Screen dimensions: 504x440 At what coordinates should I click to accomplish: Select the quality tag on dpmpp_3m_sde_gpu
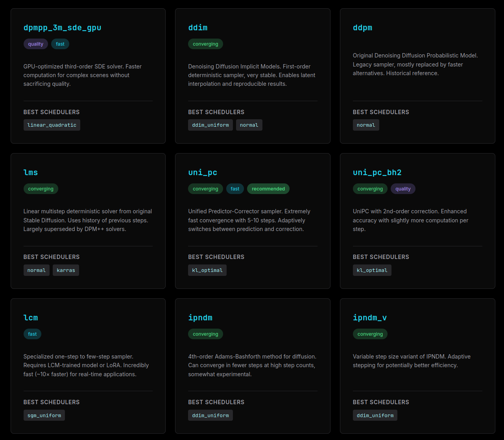pos(35,44)
